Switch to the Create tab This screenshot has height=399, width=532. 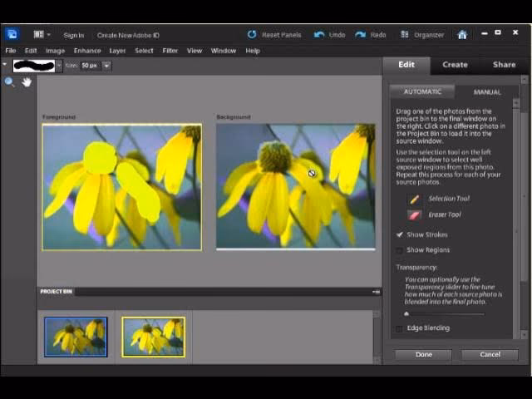[x=455, y=65]
